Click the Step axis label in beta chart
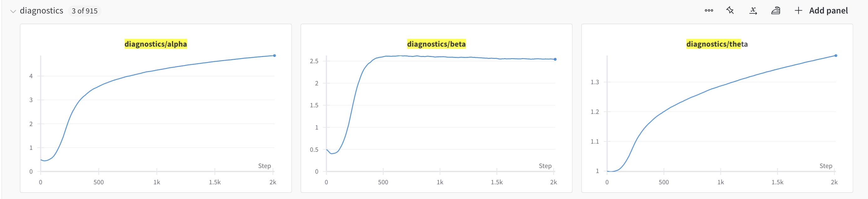The image size is (868, 199). pyautogui.click(x=545, y=166)
